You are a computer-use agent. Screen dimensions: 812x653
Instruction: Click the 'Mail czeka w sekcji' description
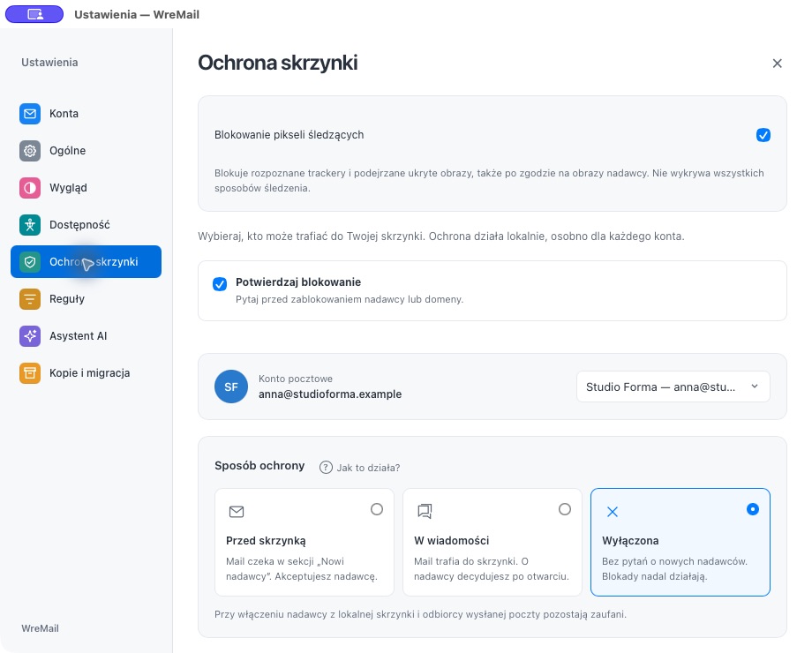[302, 568]
